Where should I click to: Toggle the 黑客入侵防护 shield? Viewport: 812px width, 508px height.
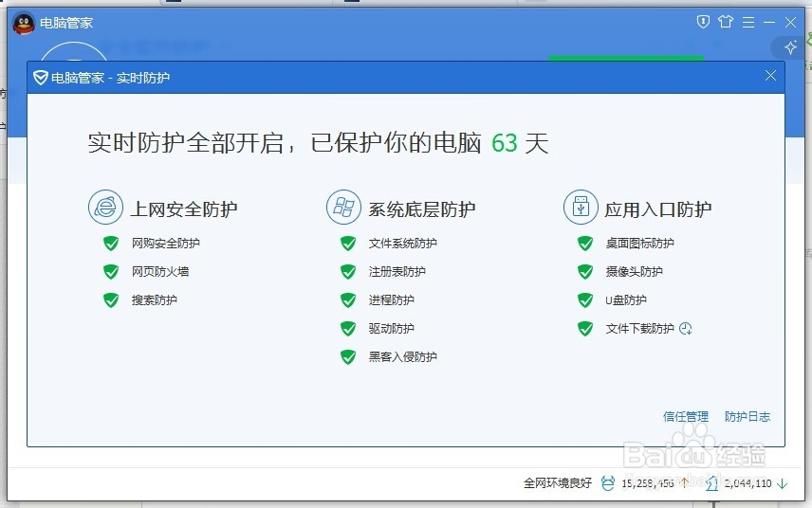click(x=348, y=357)
